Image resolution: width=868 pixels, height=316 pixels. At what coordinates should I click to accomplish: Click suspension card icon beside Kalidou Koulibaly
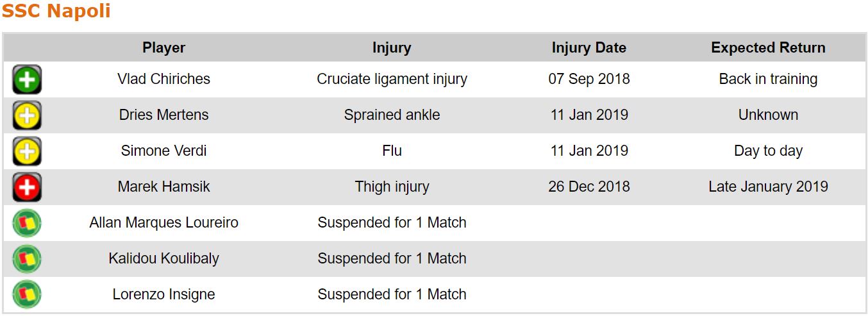coord(27,259)
